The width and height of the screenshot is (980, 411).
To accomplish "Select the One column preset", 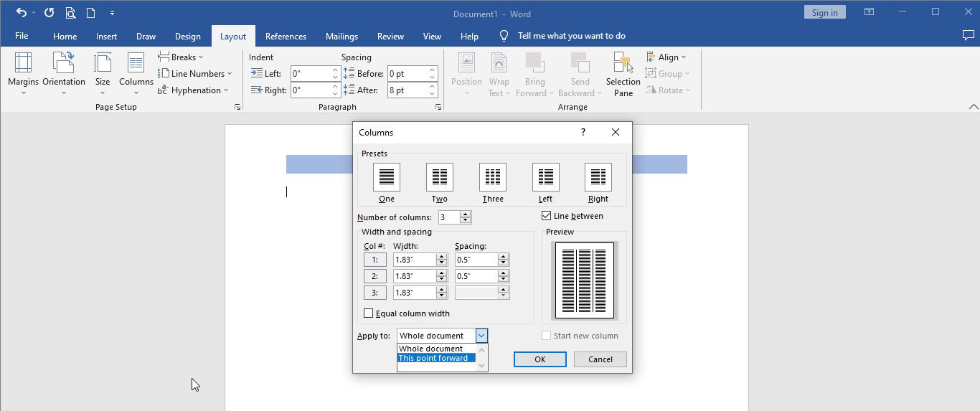I will tap(386, 176).
